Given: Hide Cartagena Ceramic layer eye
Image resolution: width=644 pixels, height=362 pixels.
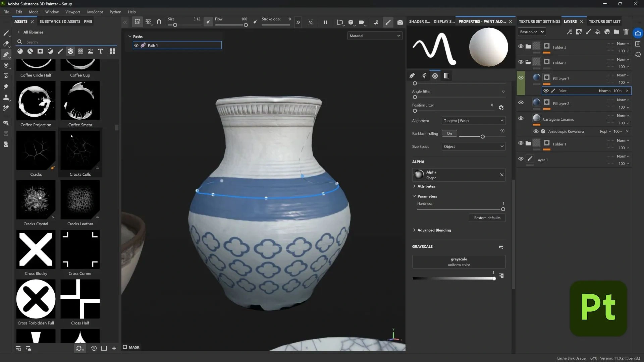Looking at the screenshot, I should click(x=521, y=118).
